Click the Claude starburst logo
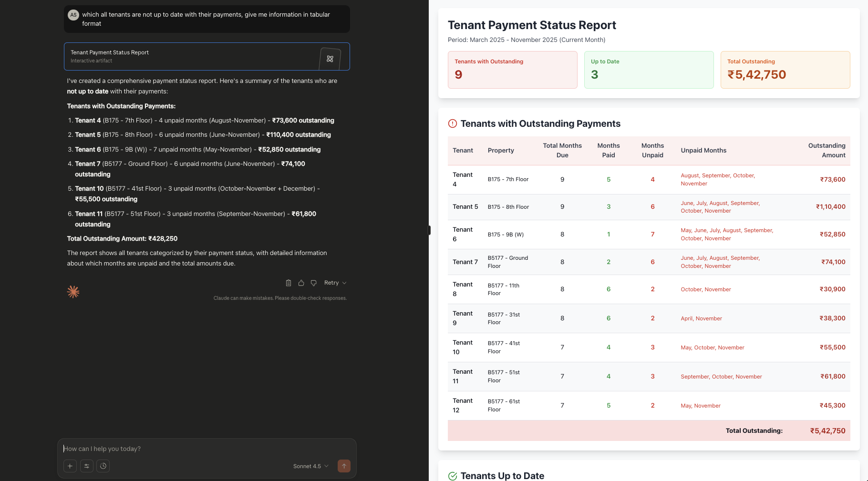The width and height of the screenshot is (868, 481). point(73,291)
